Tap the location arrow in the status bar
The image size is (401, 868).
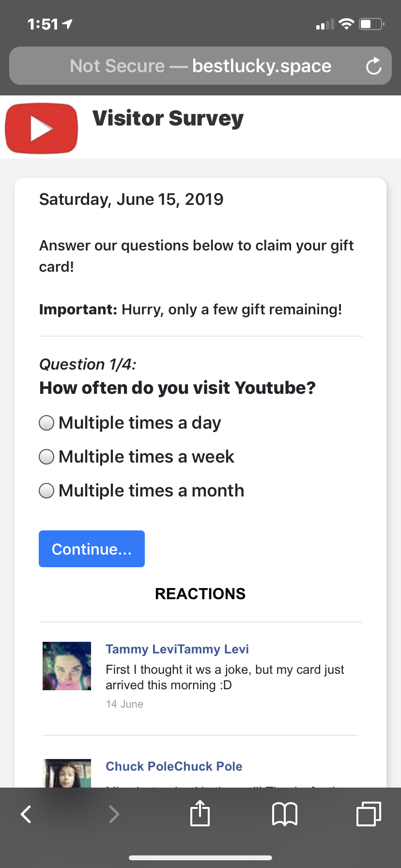(x=67, y=24)
